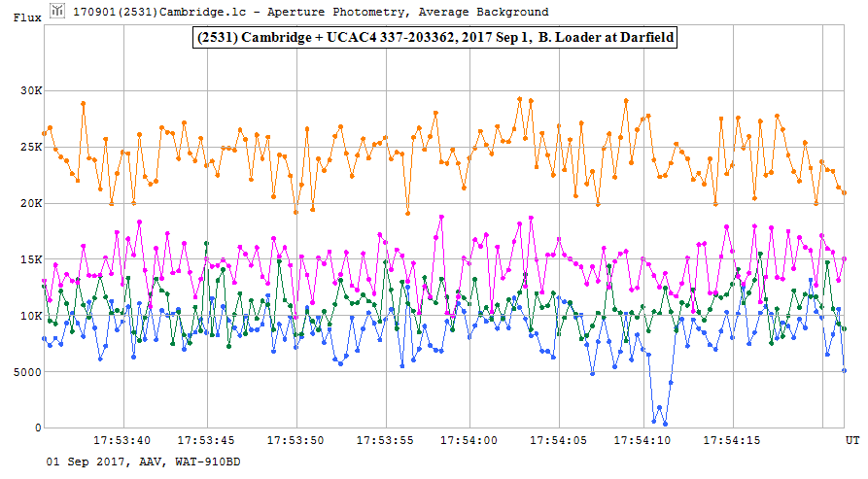Select the 10K flux axis value
The height and width of the screenshot is (479, 868).
point(31,316)
